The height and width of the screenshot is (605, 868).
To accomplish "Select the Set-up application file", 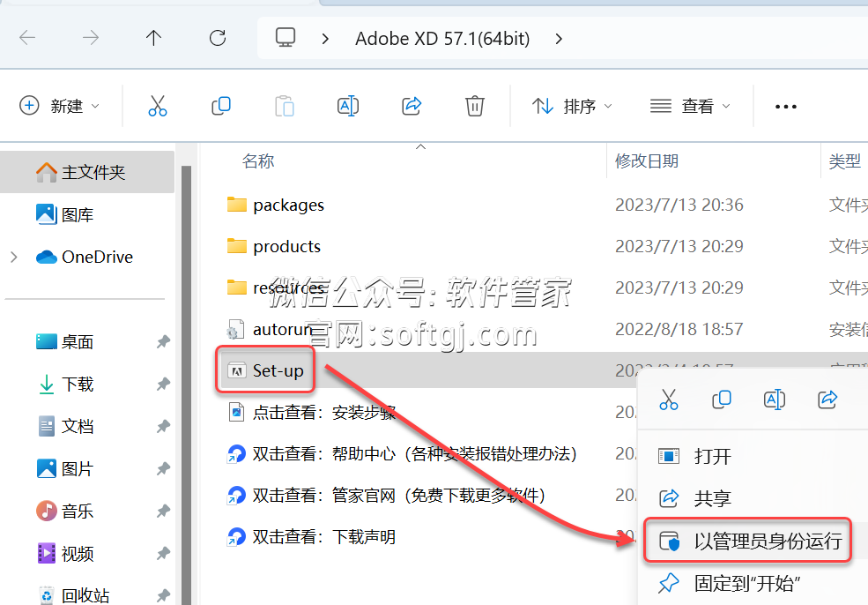I will pyautogui.click(x=265, y=370).
